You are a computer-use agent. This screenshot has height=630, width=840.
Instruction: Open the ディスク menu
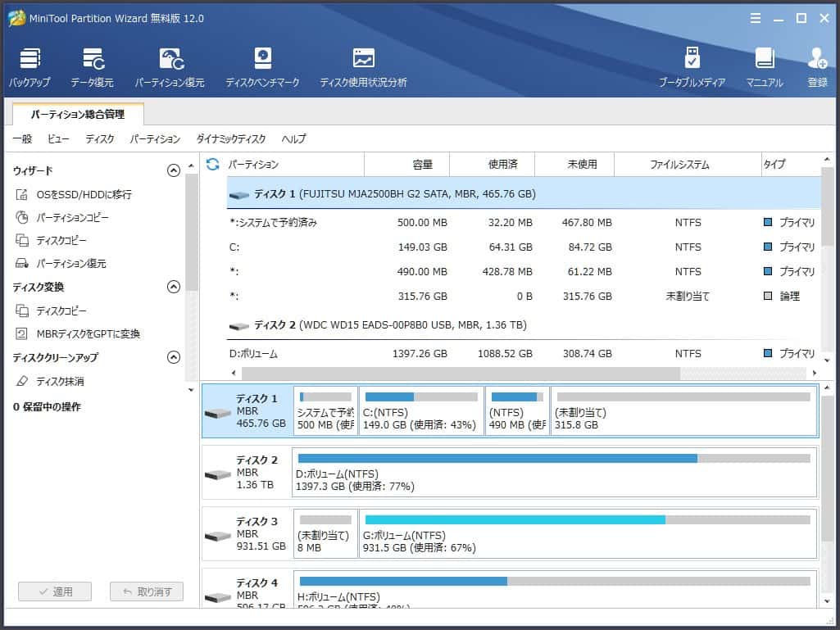100,138
